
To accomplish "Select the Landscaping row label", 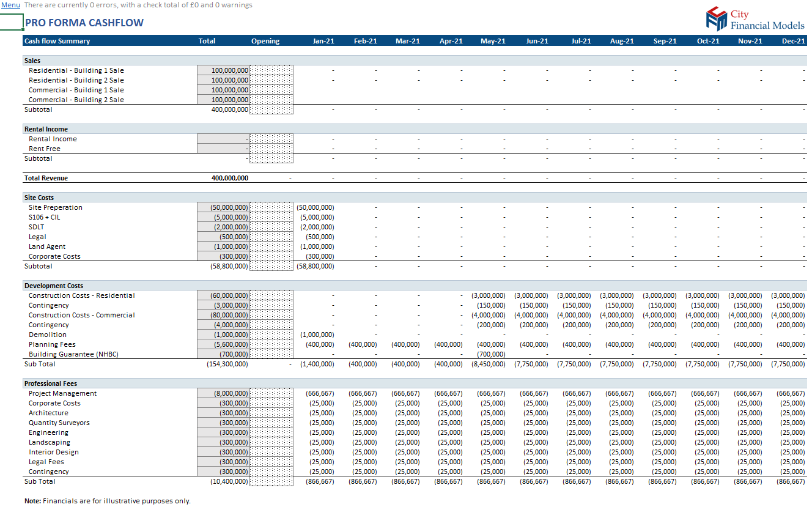I will pyautogui.click(x=50, y=442).
